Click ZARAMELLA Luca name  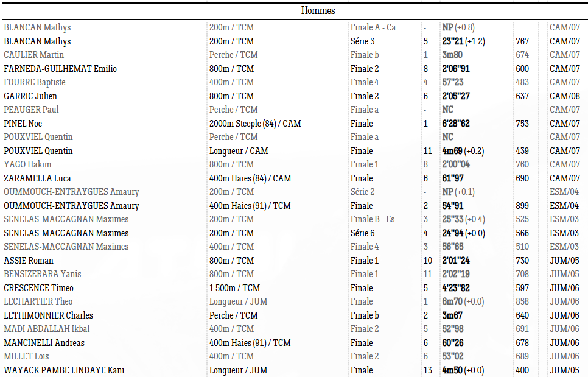(37, 178)
